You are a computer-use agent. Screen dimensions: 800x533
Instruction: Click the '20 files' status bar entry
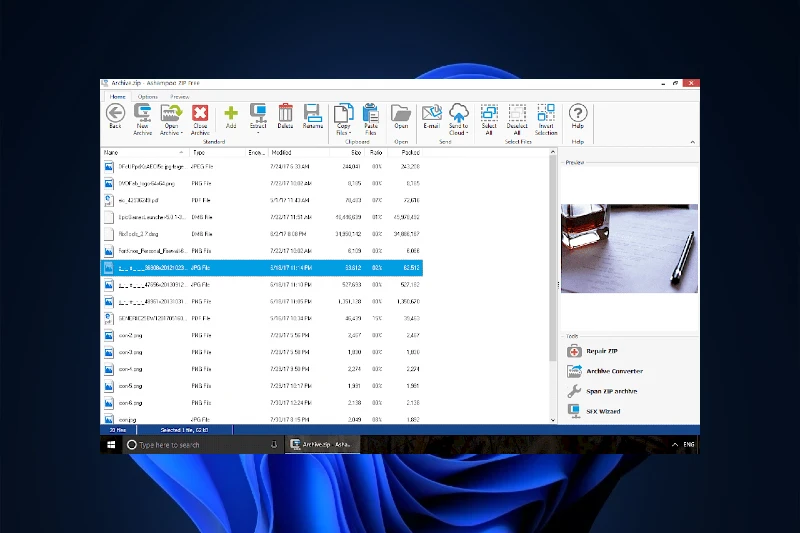click(x=118, y=430)
